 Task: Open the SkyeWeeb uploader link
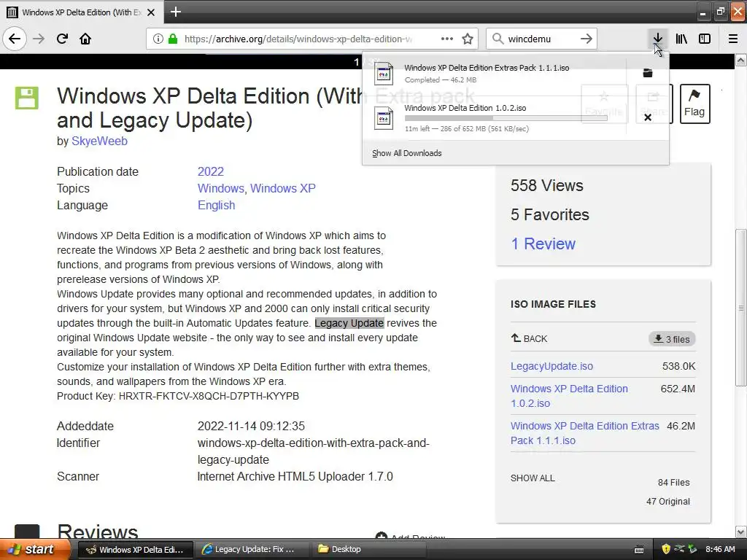[99, 141]
